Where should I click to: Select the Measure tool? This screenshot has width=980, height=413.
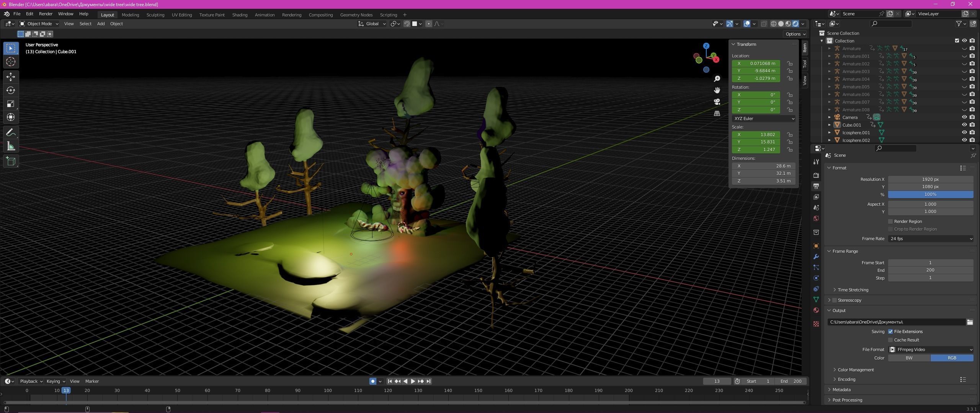[11, 146]
